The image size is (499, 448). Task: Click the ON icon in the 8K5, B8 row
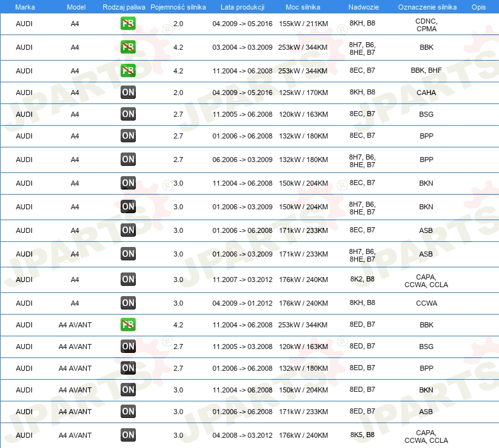[128, 435]
